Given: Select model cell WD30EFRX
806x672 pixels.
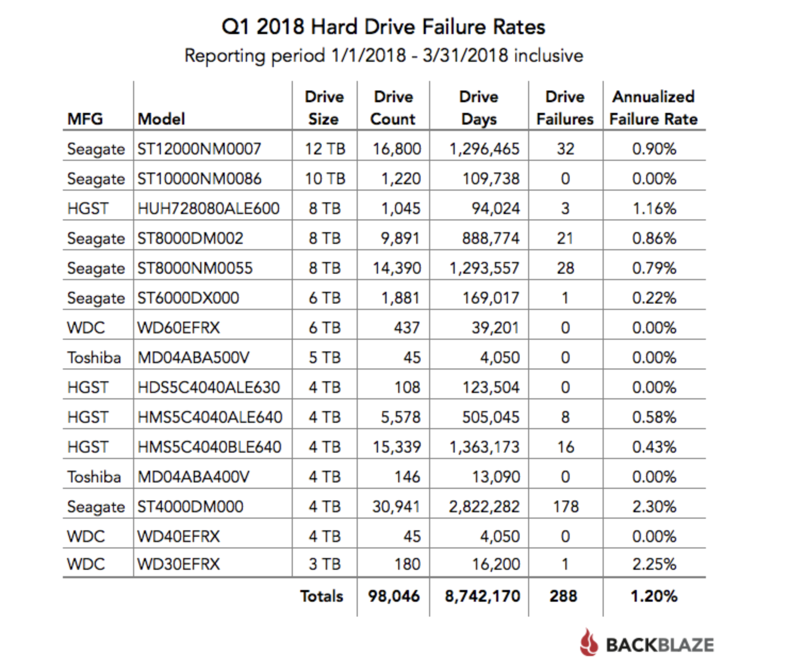Looking at the screenshot, I should (178, 564).
